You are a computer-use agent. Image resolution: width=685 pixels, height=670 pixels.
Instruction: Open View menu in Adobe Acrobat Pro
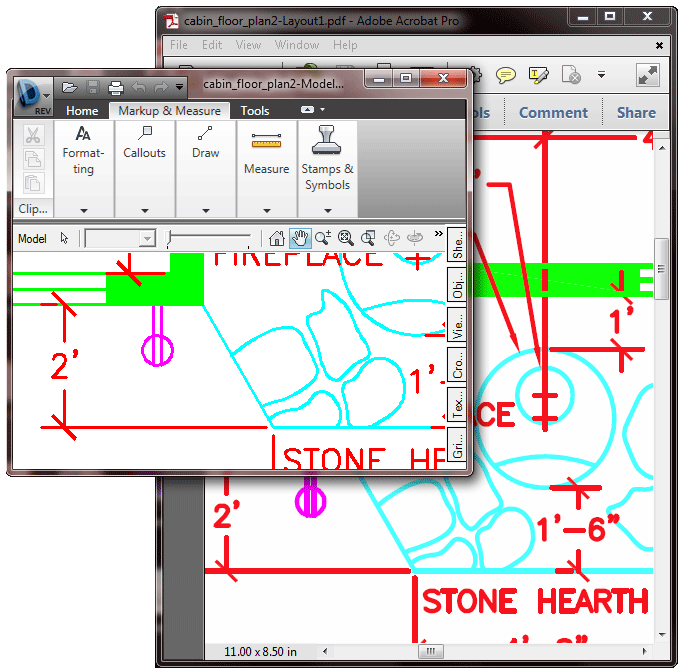click(248, 45)
